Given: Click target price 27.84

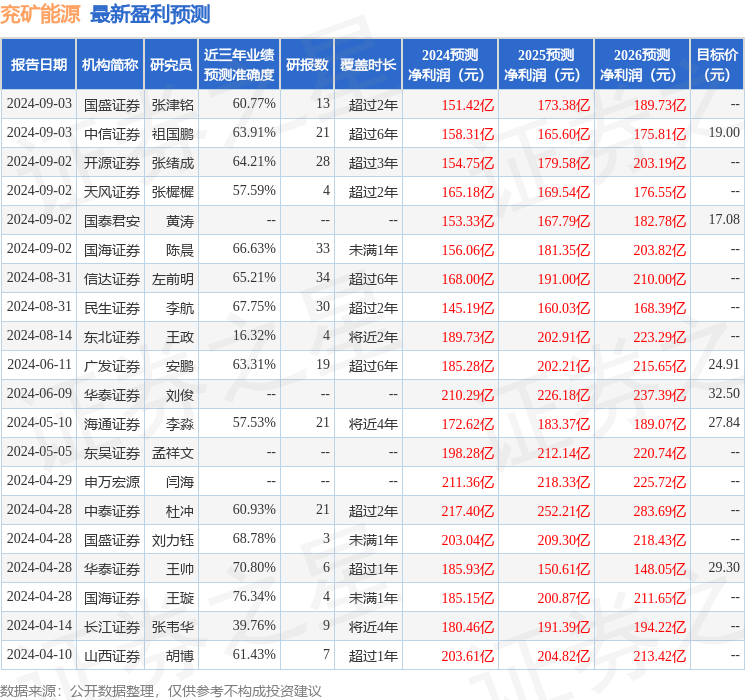Looking at the screenshot, I should [x=724, y=422].
